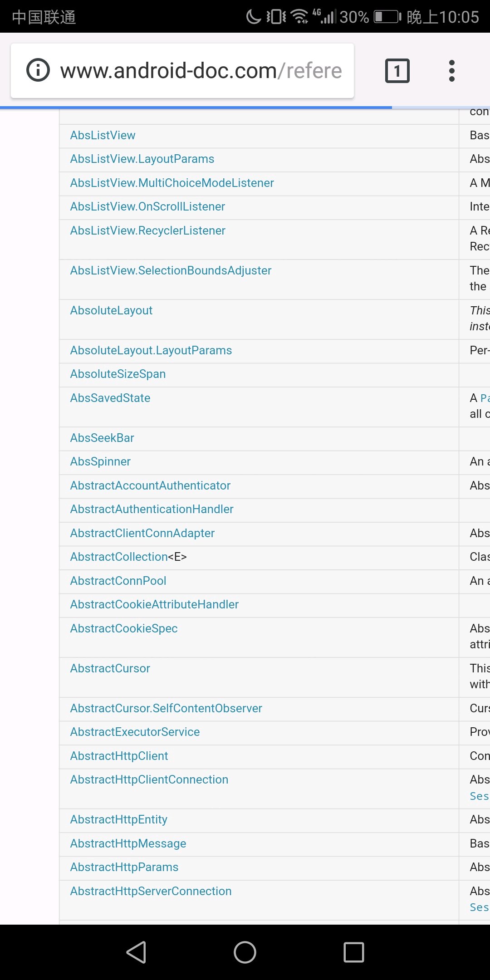The width and height of the screenshot is (490, 980).
Task: Open Chrome's three-dot overflow menu
Action: pyautogui.click(x=451, y=71)
